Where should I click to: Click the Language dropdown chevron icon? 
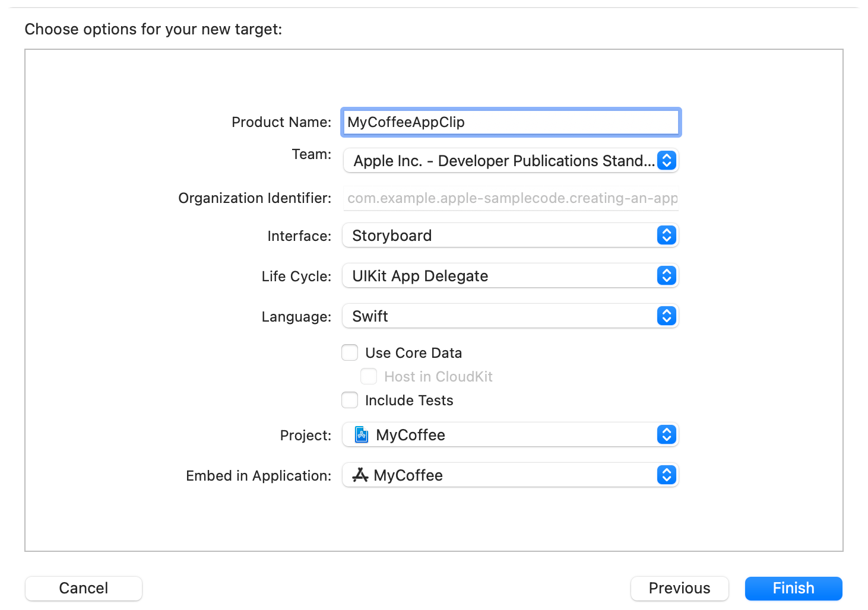666,316
